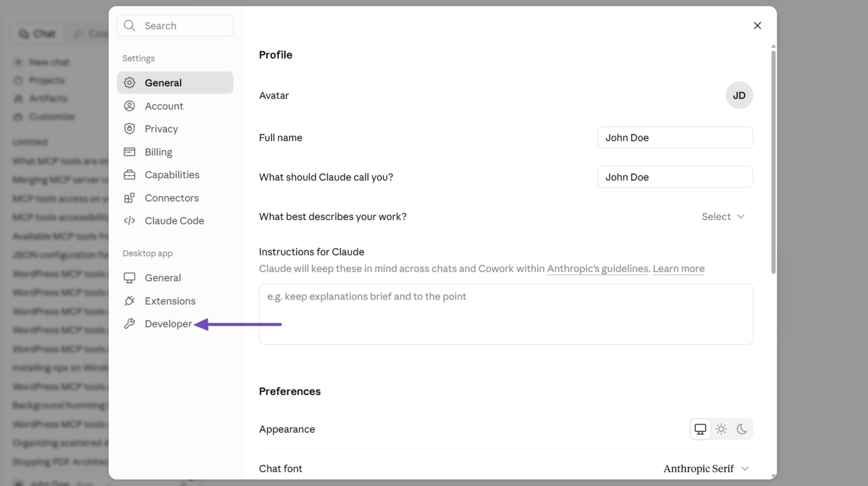Viewport: 868px width, 486px height.
Task: Click the Full name input field
Action: pos(675,138)
